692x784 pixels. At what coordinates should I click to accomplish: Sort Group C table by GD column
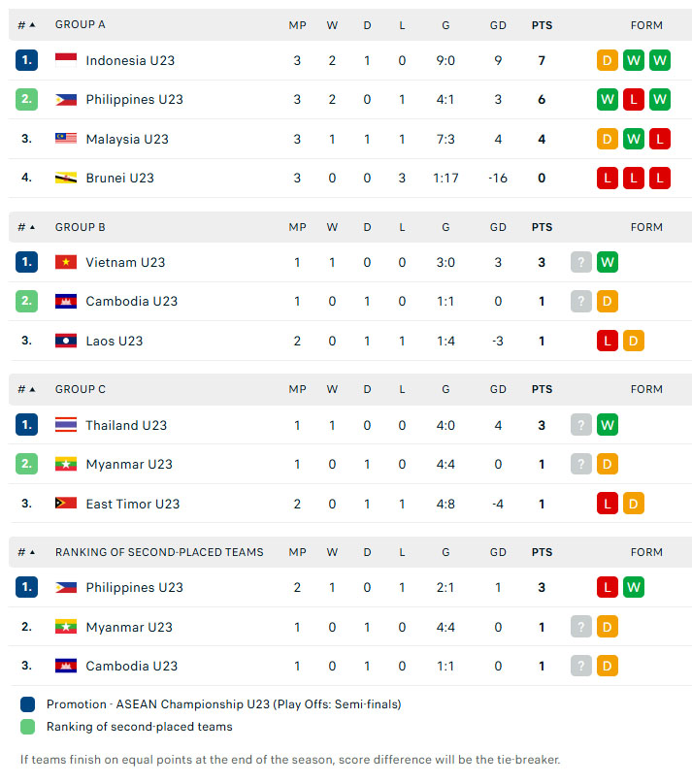click(x=498, y=389)
